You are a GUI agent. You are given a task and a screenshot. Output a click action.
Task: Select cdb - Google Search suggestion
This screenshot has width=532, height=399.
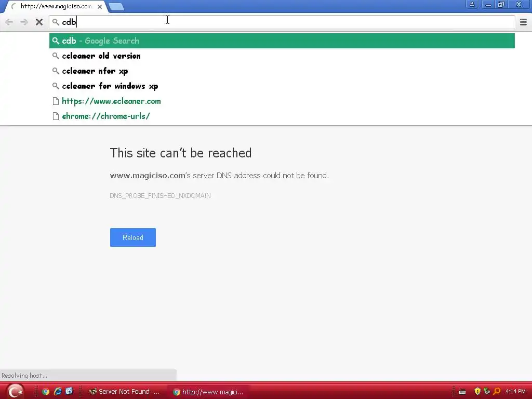(x=282, y=41)
